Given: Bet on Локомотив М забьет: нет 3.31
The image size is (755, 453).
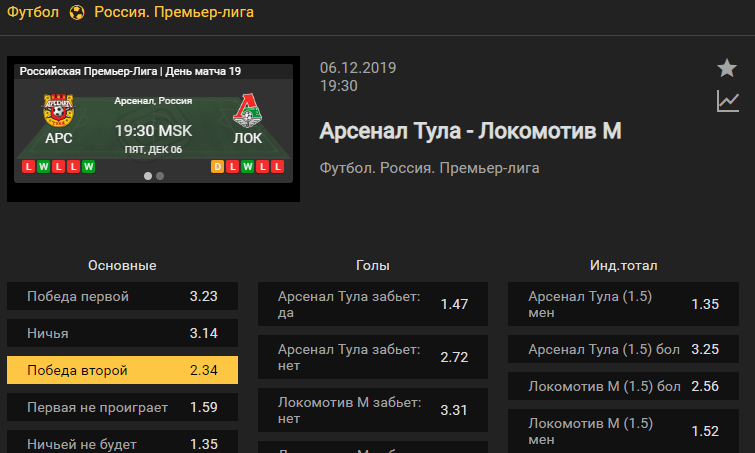Looking at the screenshot, I should click(373, 410).
